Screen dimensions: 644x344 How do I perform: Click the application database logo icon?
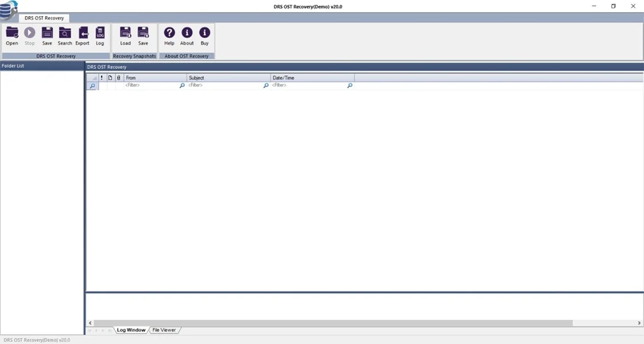9,10
